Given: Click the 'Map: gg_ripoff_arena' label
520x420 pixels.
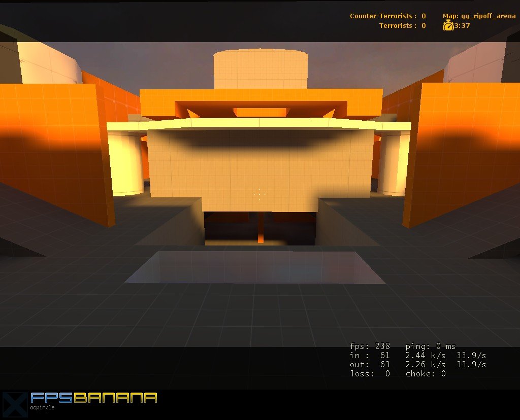Looking at the screenshot, I should click(x=479, y=16).
